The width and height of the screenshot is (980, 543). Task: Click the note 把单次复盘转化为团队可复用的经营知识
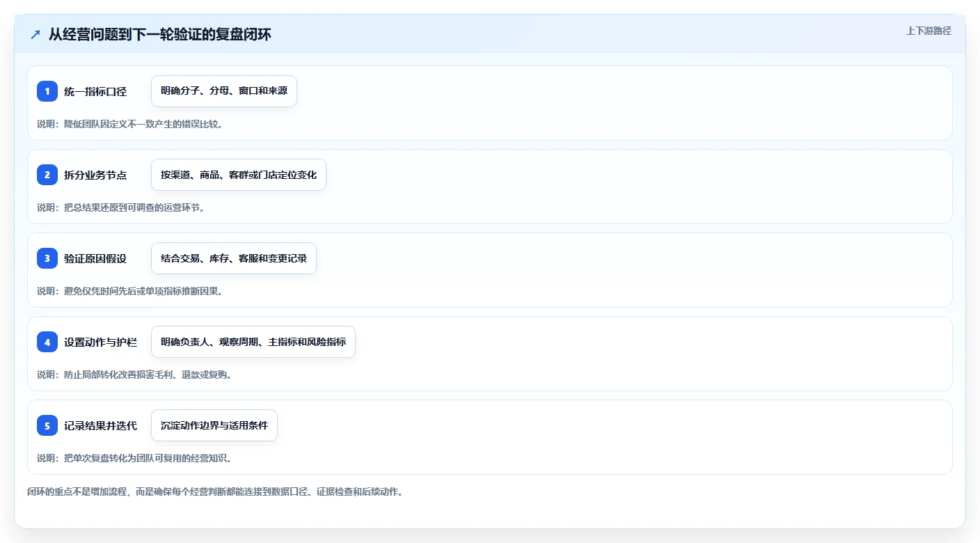point(148,458)
